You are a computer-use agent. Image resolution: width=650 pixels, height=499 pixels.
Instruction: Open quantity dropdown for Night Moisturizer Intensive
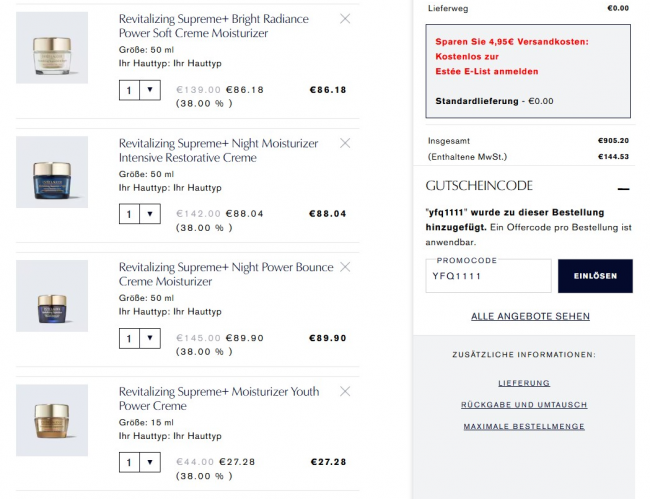click(x=139, y=214)
